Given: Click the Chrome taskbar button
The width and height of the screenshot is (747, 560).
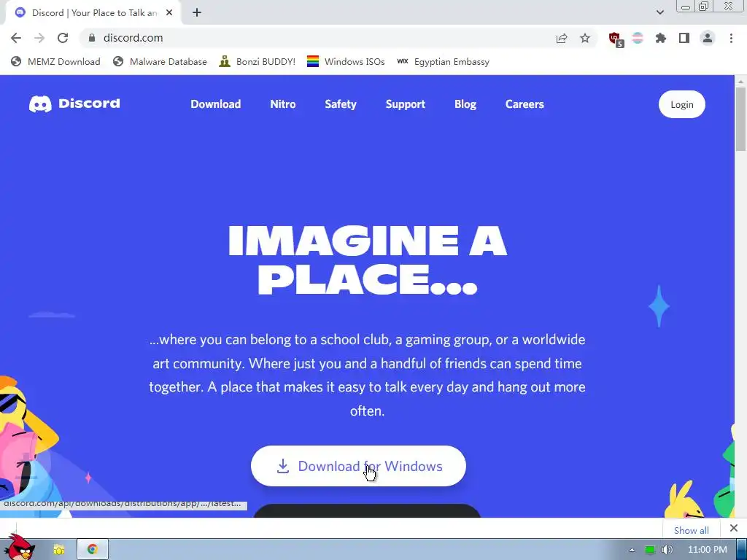Looking at the screenshot, I should pos(93,550).
